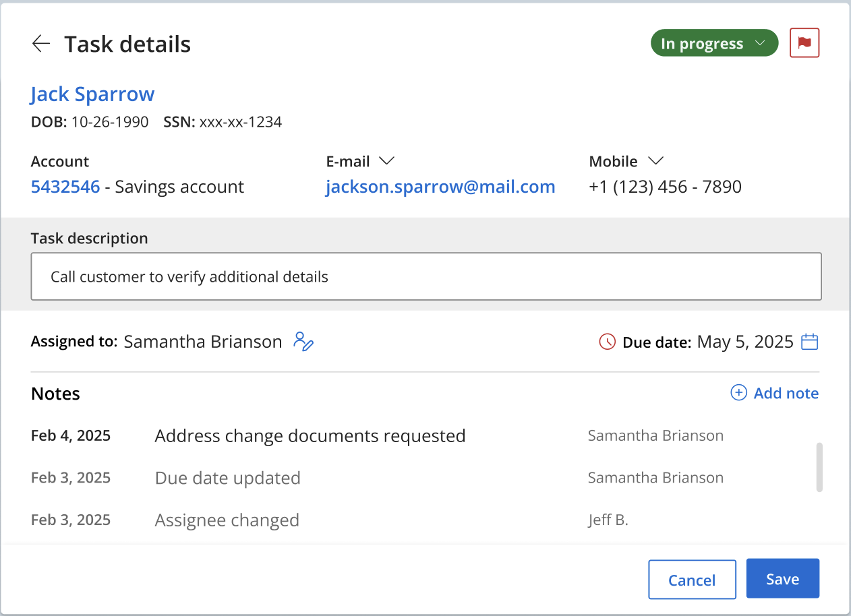Click the Task details heading
This screenshot has height=616, width=851.
pos(127,44)
